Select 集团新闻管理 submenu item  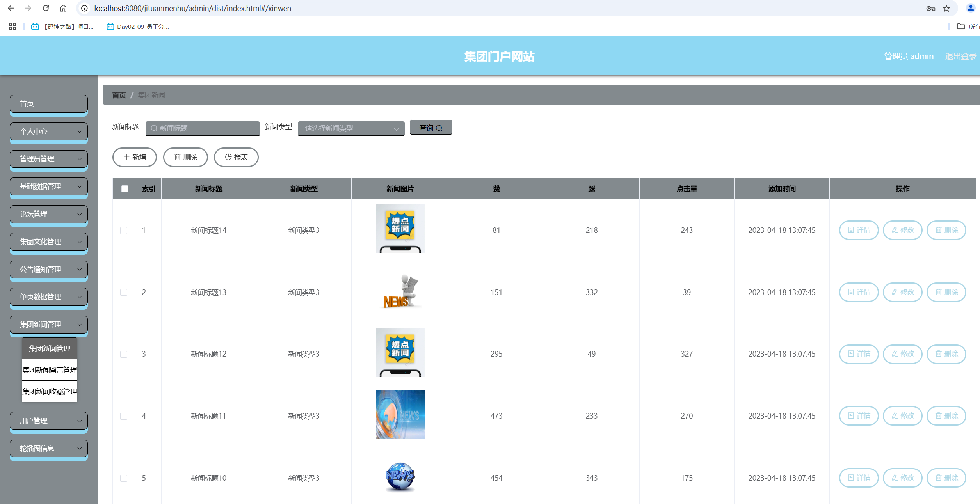[x=50, y=348]
